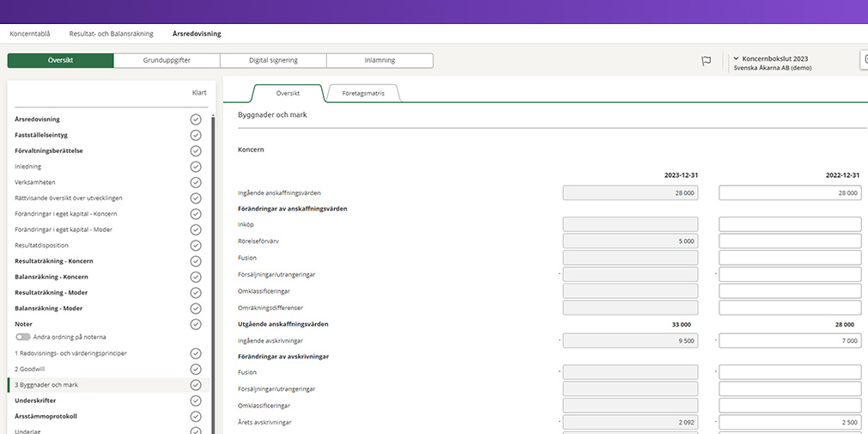The height and width of the screenshot is (434, 868).
Task: Open Årsredovisning section in sidebar
Action: 37,119
